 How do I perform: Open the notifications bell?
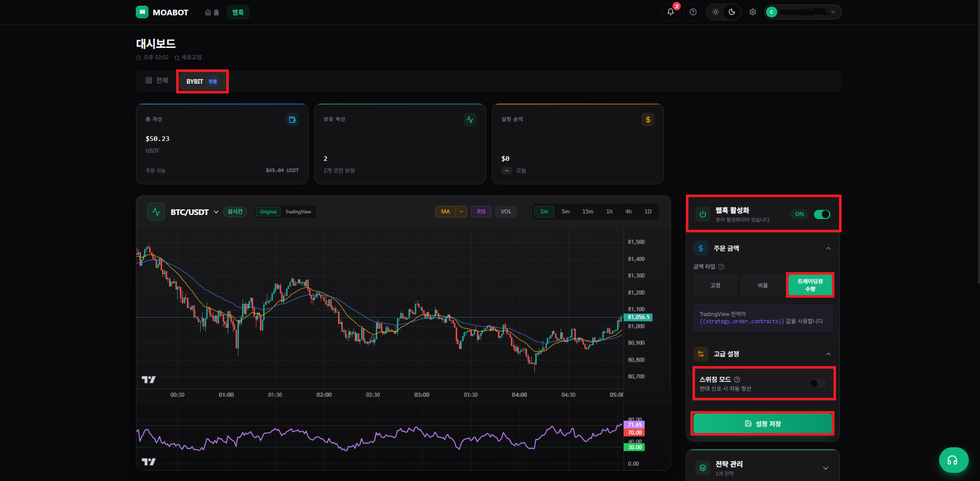coord(671,12)
